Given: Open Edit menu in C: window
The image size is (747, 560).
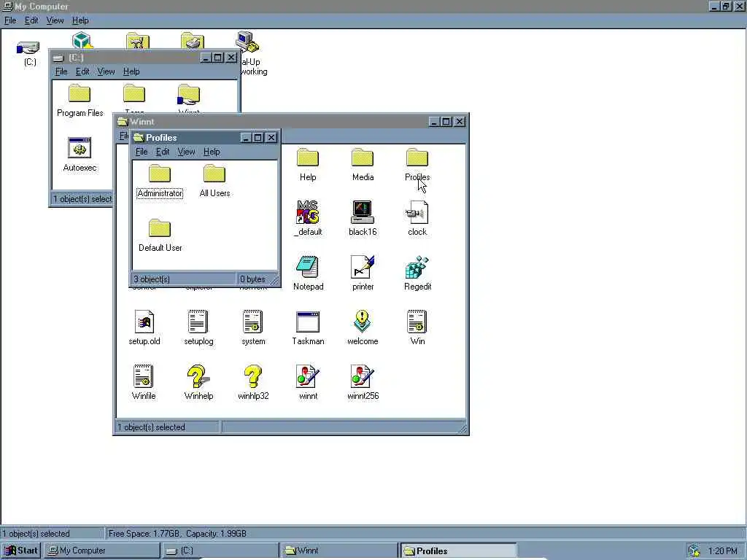Looking at the screenshot, I should coord(82,71).
